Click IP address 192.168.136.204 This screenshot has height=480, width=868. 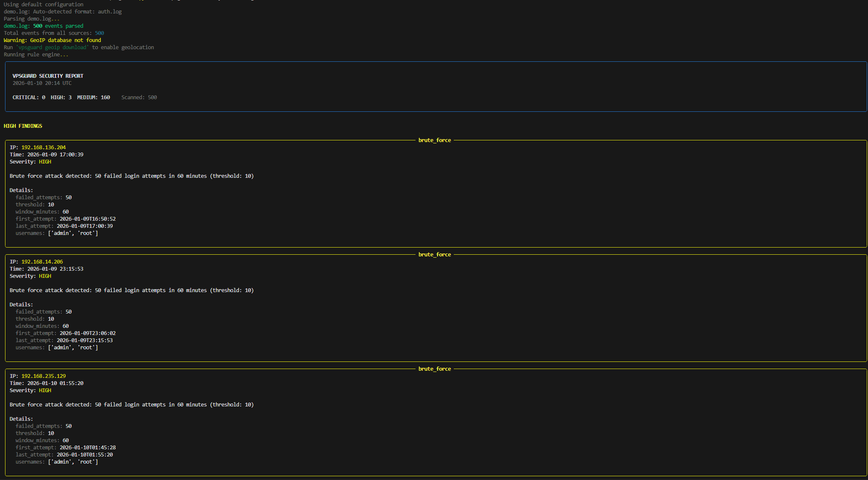click(43, 148)
